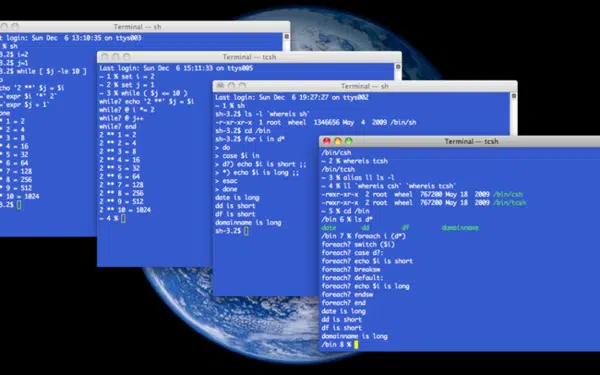Click the green 'date' entry in the ls output
600x375 pixels.
(329, 228)
